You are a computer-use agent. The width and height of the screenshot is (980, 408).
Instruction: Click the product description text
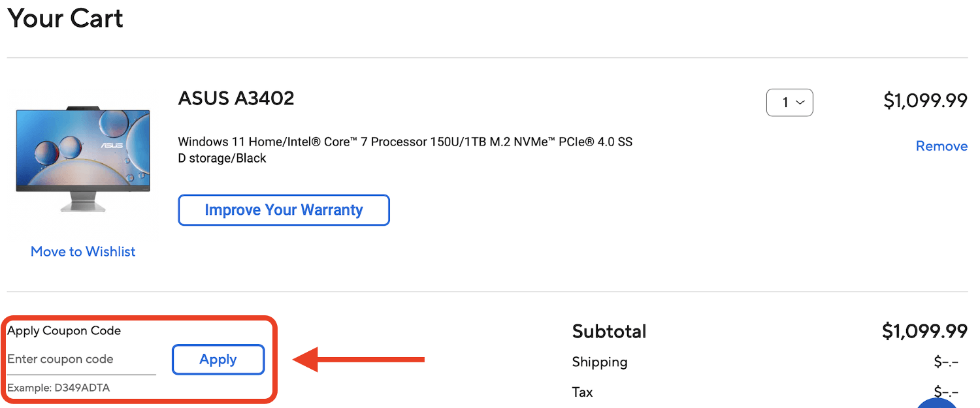[x=405, y=149]
